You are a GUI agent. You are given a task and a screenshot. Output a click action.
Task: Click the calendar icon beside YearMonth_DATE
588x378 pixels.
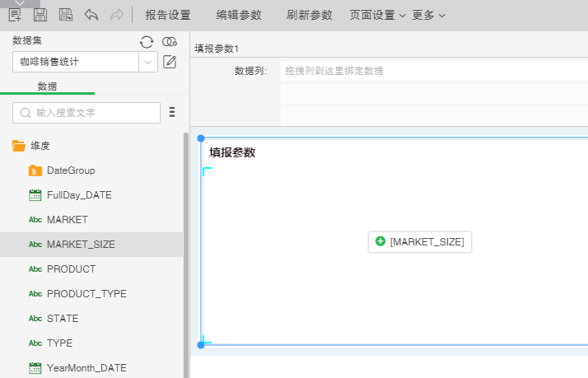pos(35,368)
